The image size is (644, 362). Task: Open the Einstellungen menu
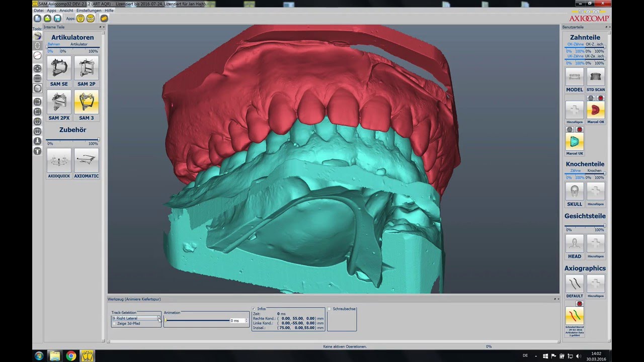89,10
